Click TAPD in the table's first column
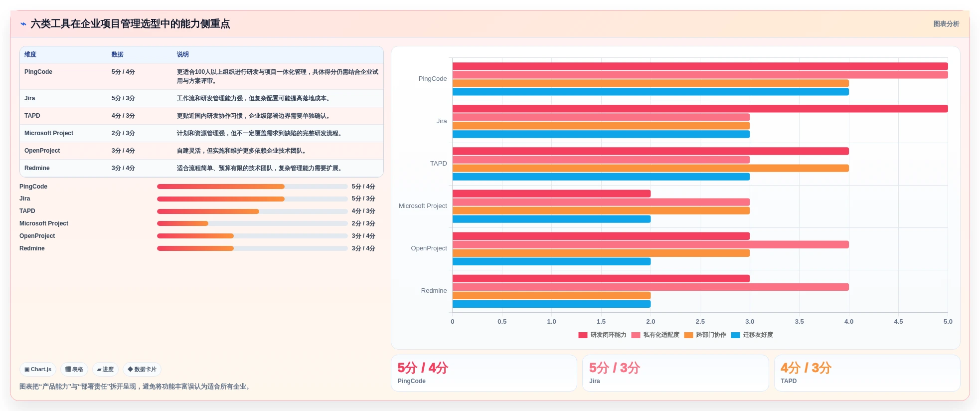This screenshot has height=411, width=980. point(32,116)
